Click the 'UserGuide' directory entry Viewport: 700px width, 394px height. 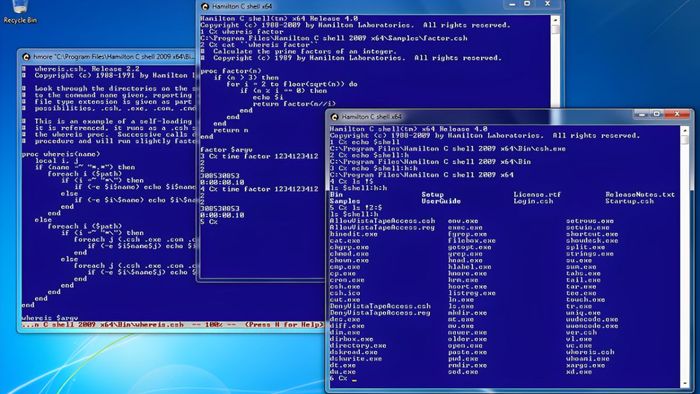tap(441, 201)
